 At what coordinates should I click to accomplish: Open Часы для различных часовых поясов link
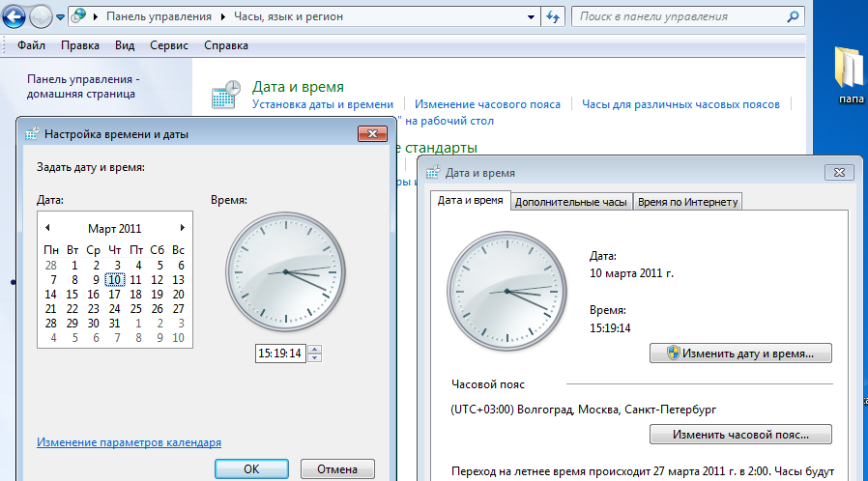tap(680, 104)
